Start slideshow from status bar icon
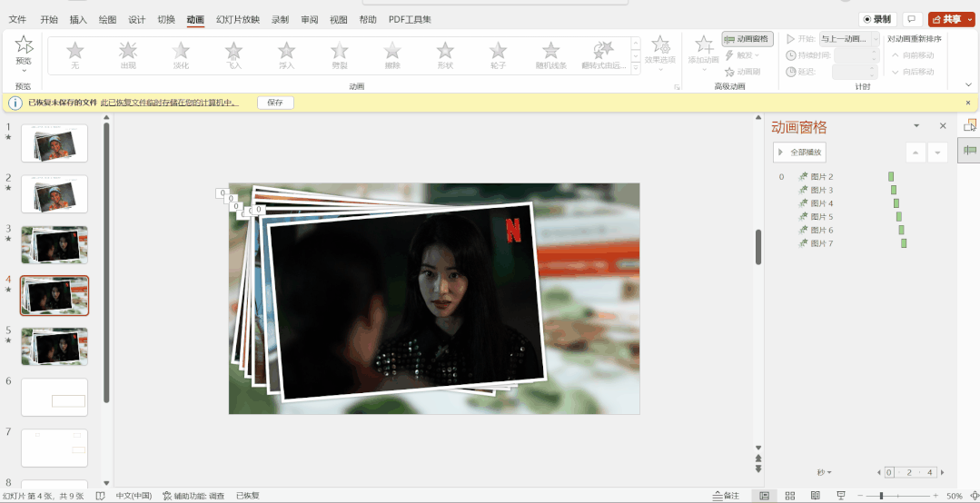 coord(841,496)
